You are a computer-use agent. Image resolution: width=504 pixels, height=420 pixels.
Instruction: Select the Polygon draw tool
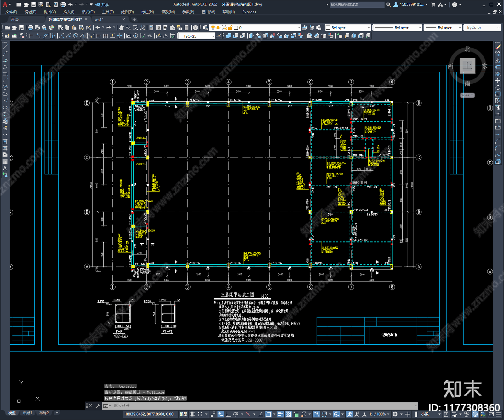(5, 67)
